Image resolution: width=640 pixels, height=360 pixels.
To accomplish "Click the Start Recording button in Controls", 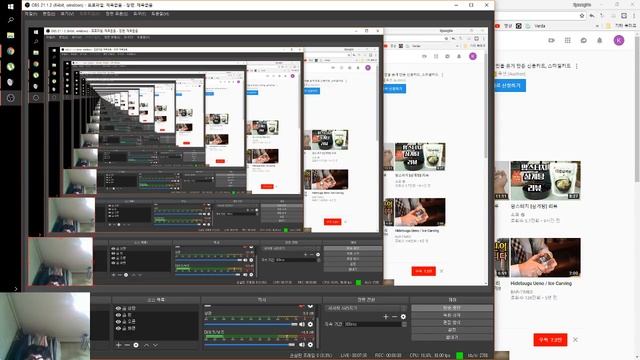I will click(x=452, y=315).
